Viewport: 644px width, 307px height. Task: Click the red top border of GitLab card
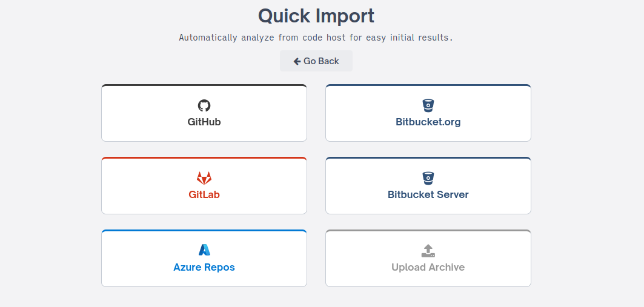click(x=204, y=158)
